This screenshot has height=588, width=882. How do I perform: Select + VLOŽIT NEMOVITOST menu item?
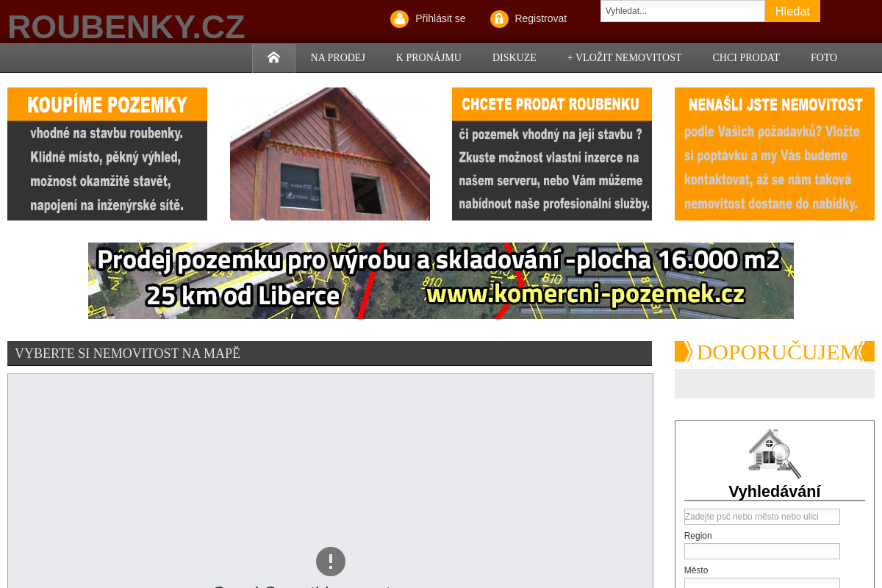[x=624, y=57]
